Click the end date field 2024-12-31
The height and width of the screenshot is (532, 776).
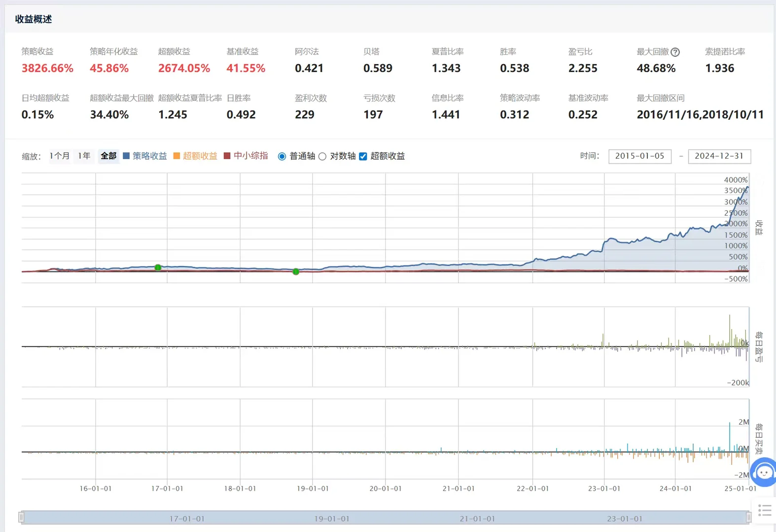(x=719, y=156)
